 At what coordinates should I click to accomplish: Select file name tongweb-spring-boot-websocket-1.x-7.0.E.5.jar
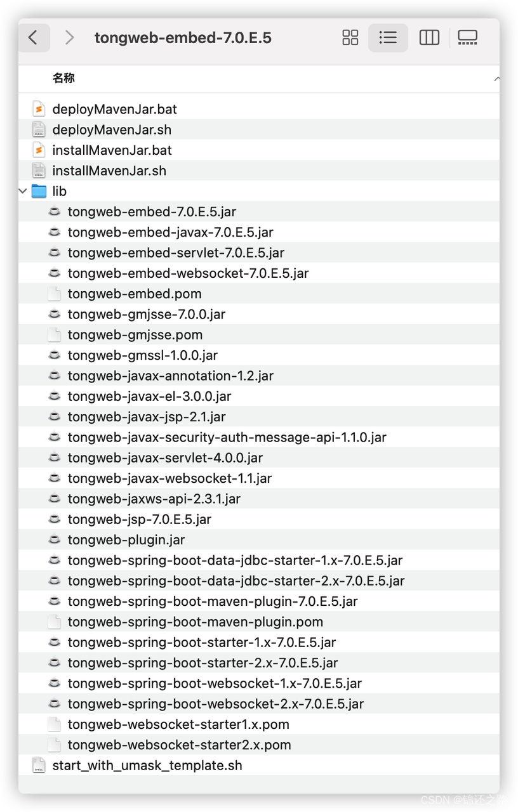[215, 683]
